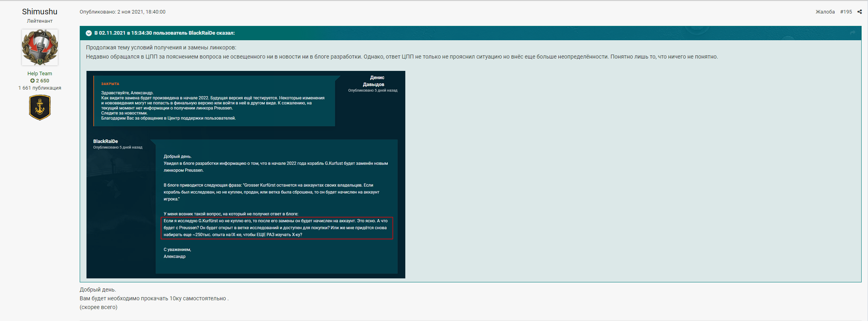The height and width of the screenshot is (321, 868).
Task: Click the red-outlined question text
Action: 277,228
